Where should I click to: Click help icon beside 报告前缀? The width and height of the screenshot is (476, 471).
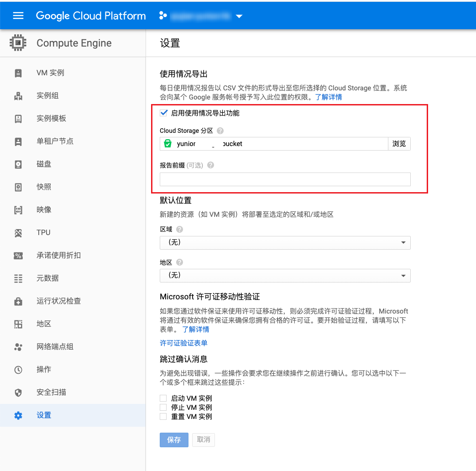click(211, 166)
